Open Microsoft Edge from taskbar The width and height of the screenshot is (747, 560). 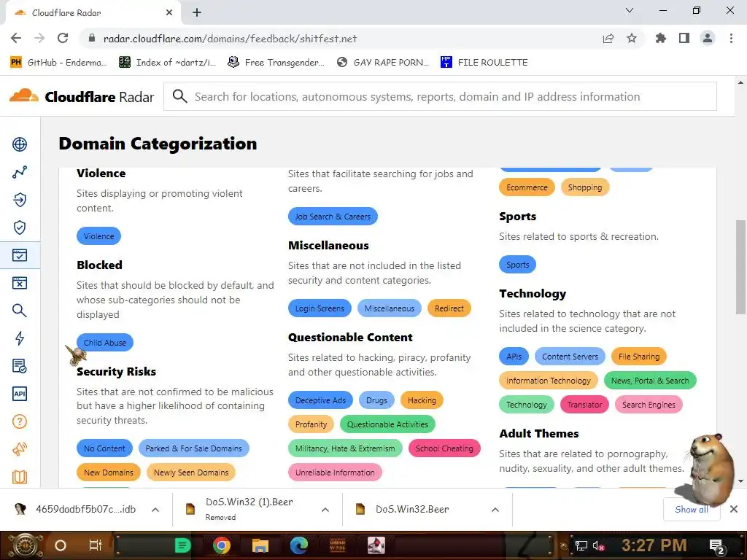pos(298,545)
